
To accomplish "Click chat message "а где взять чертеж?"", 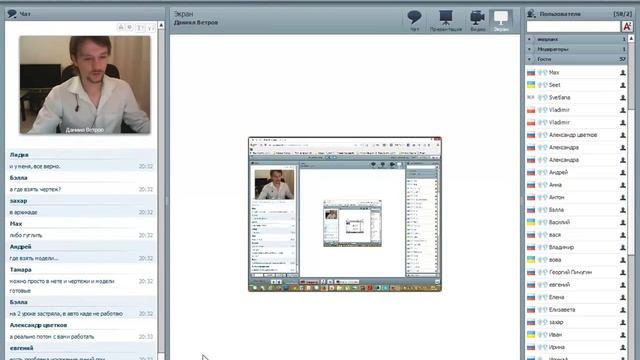I will [x=35, y=189].
